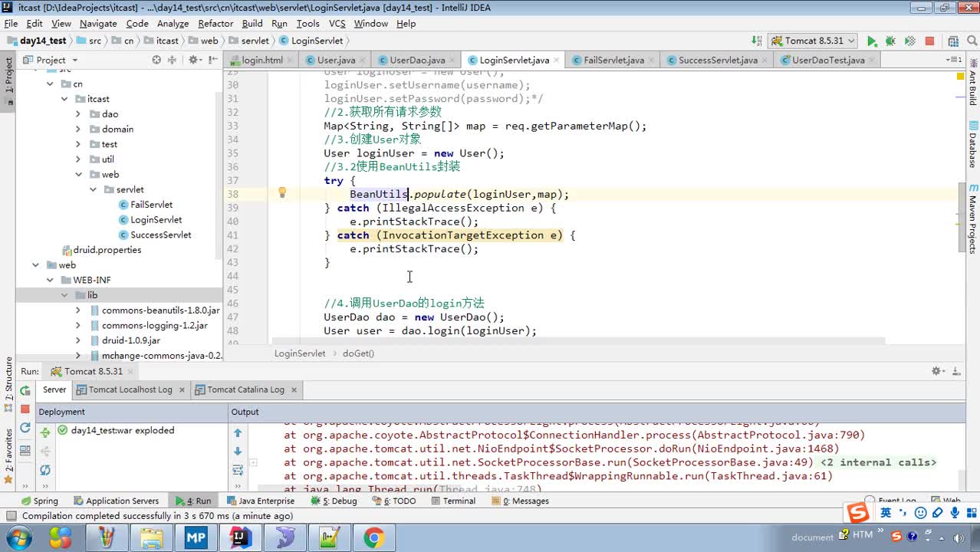Screen dimensions: 980x552
Task: Open the Refactor menu
Action: [x=215, y=24]
